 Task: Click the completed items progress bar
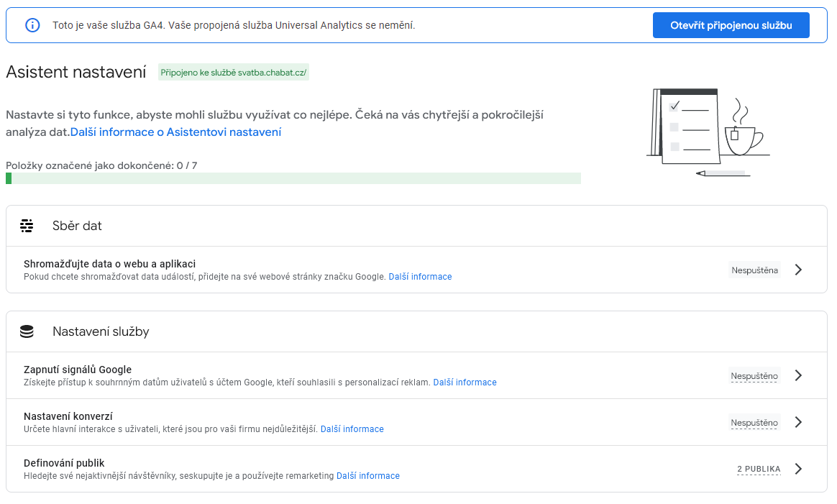point(293,178)
